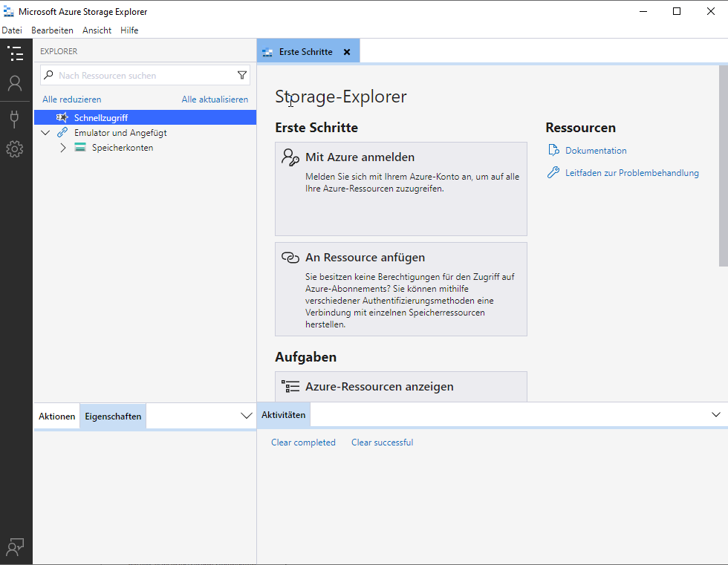Click the Dokumentation icon under Ressourcen
Screen dimensions: 728x565
553,151
